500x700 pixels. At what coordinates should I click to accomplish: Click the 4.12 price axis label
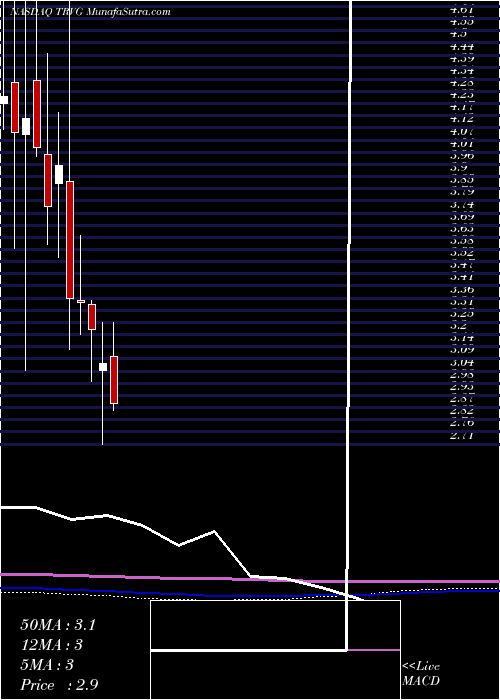pyautogui.click(x=462, y=119)
